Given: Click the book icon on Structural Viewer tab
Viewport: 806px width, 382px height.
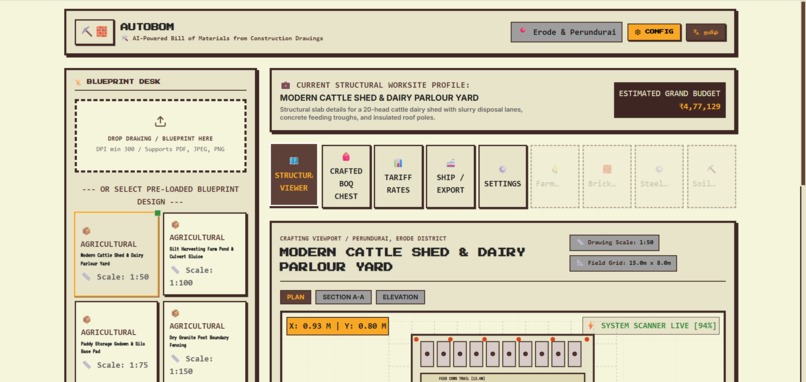Looking at the screenshot, I should 294,161.
